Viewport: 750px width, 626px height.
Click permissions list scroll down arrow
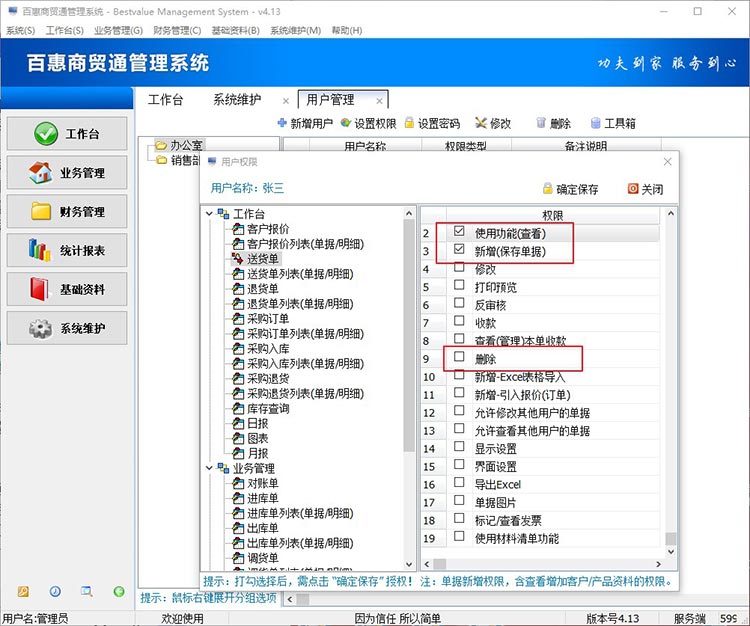(x=671, y=551)
